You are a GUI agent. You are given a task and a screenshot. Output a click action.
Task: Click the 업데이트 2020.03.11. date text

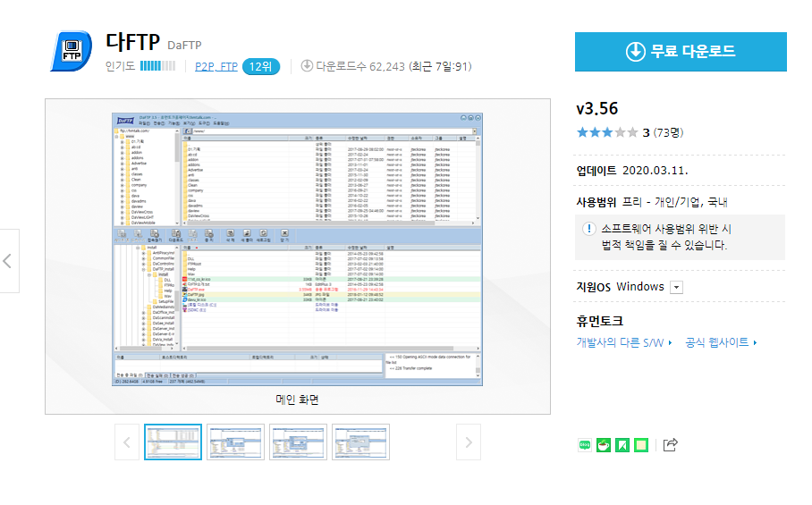[632, 171]
